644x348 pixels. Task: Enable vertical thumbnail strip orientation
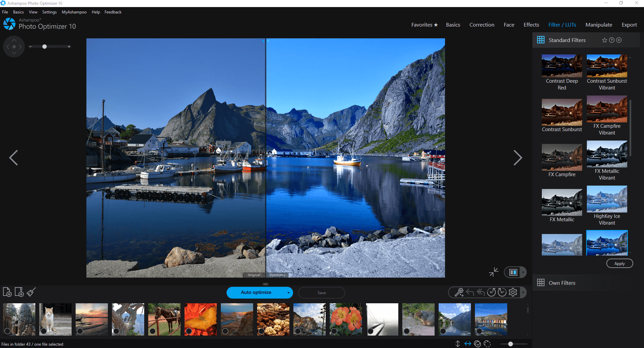pyautogui.click(x=458, y=343)
